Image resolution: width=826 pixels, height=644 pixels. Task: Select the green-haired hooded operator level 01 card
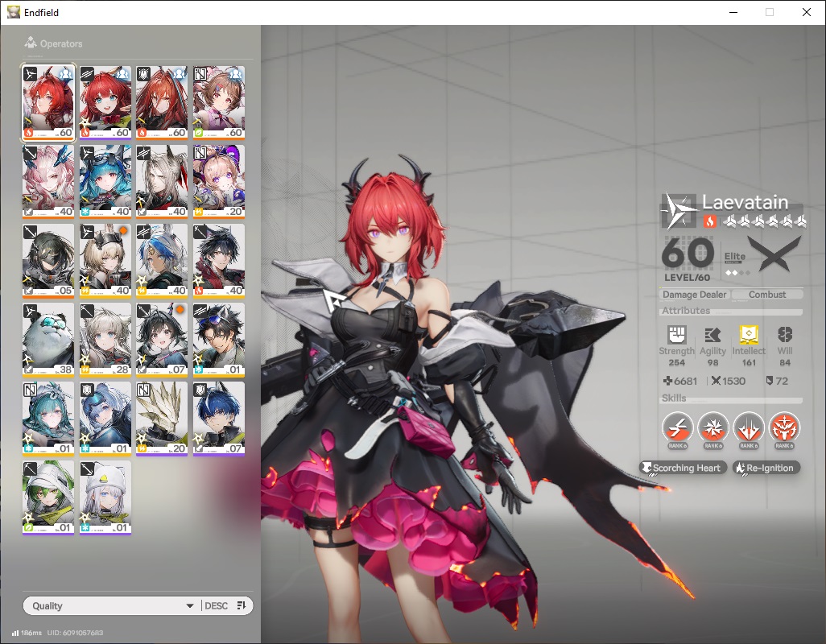click(48, 497)
